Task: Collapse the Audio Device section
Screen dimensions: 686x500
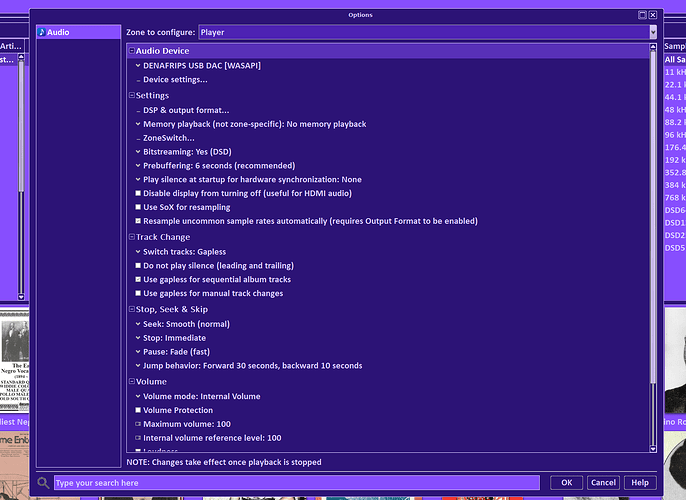Action: [x=132, y=51]
